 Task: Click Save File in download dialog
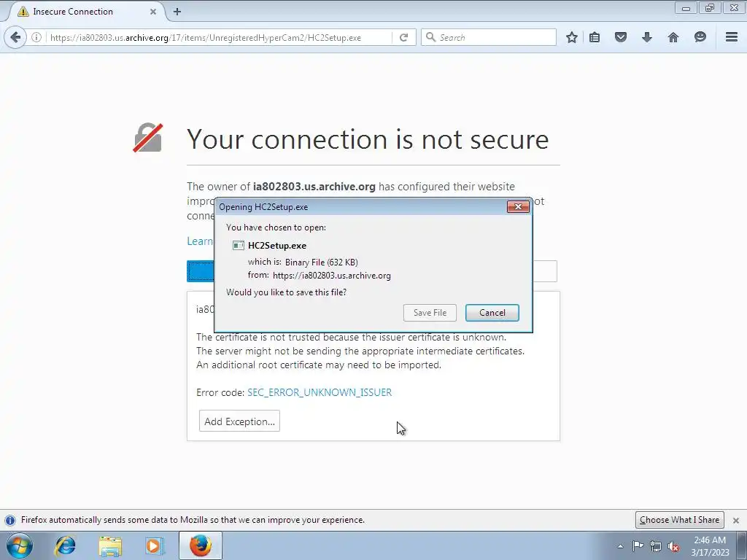[430, 313]
